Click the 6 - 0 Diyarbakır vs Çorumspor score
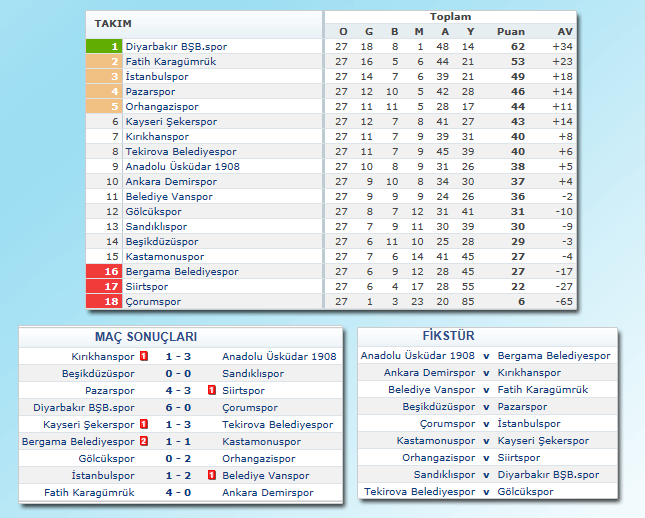This screenshot has width=645, height=518. pyautogui.click(x=179, y=408)
